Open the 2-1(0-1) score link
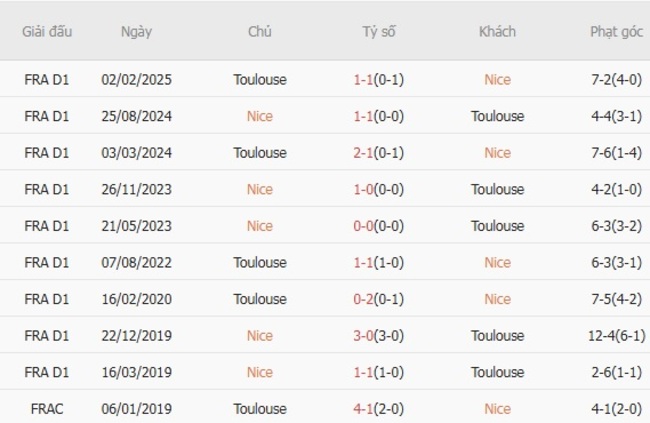The height and width of the screenshot is (423, 650). point(379,153)
